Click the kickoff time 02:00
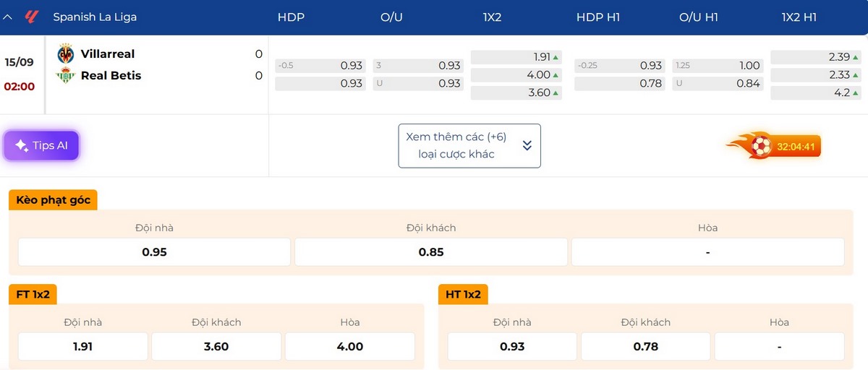868x370 pixels. tap(20, 86)
